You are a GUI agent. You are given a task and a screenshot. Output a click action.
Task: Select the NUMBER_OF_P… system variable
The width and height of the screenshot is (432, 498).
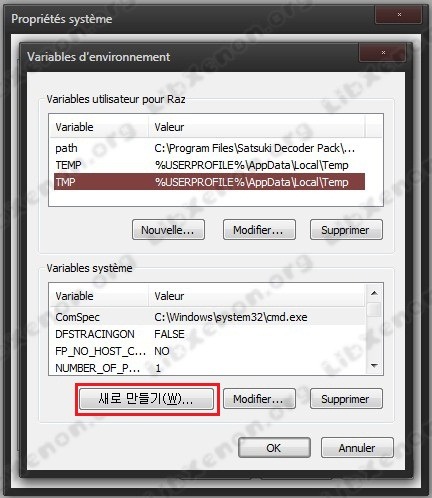tap(209, 368)
